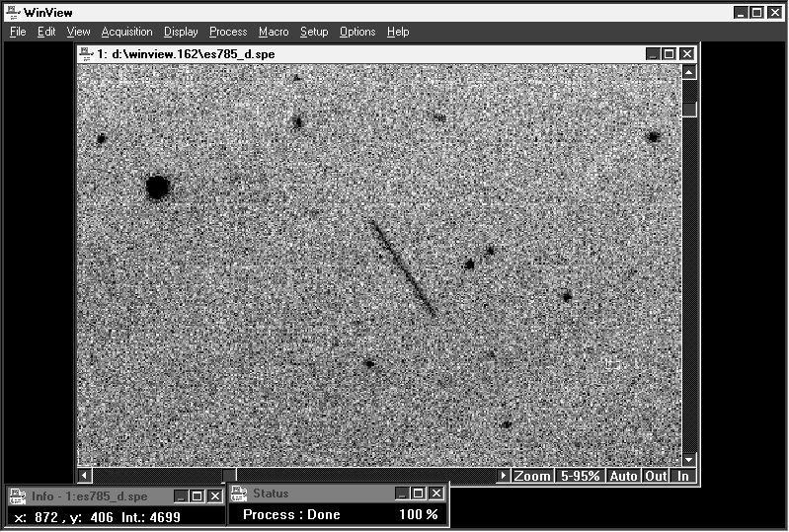Zoom out using the Out button
This screenshot has height=532, width=789.
point(656,476)
